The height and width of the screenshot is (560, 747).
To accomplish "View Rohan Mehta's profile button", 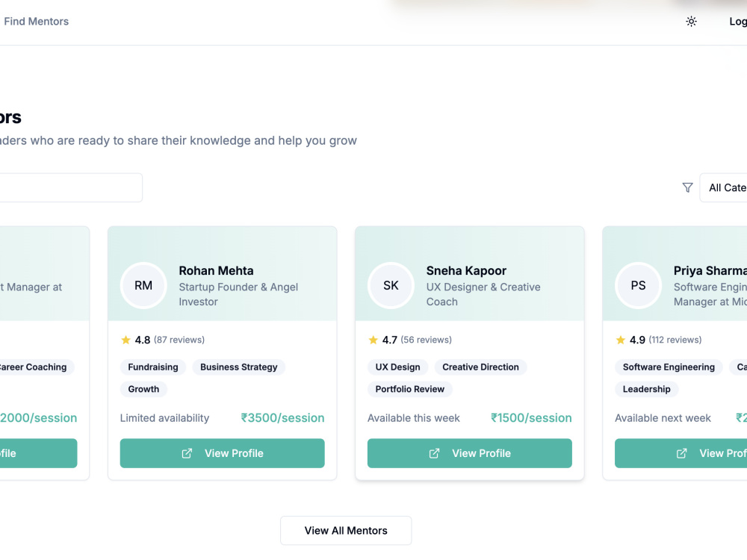I will point(222,453).
